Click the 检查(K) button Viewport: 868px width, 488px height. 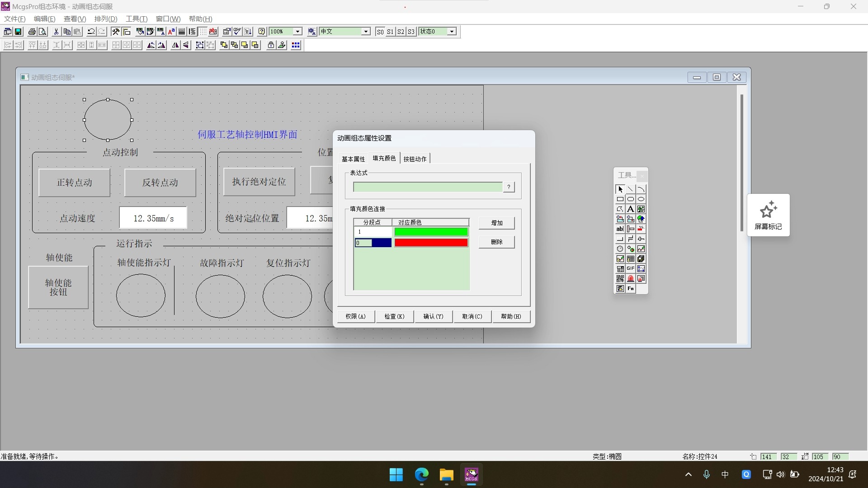point(394,317)
